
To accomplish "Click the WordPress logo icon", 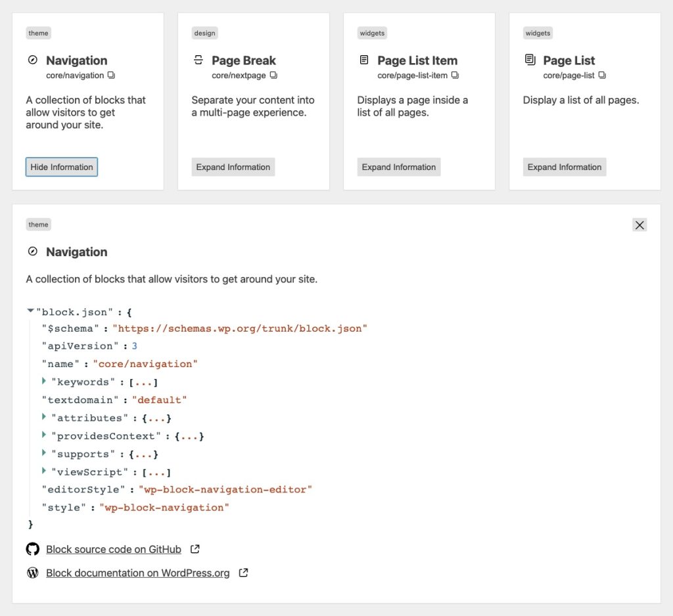I will pyautogui.click(x=33, y=573).
